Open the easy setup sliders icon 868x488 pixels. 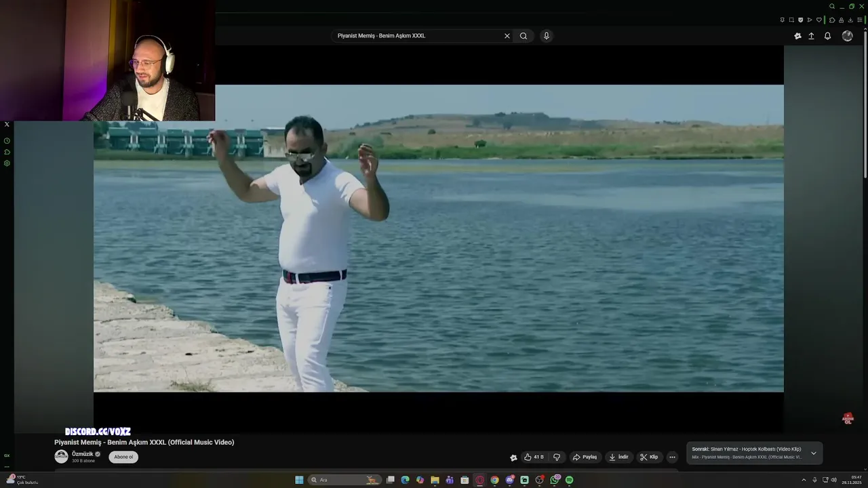tap(860, 20)
